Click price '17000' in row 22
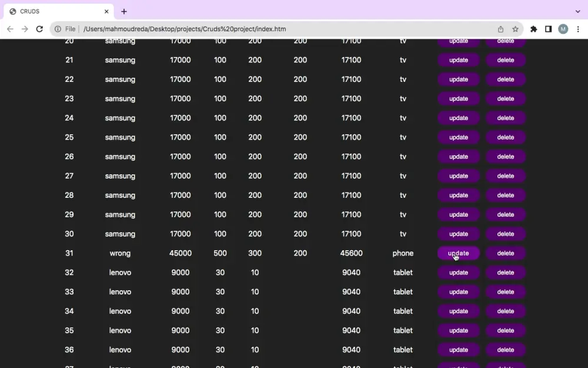This screenshot has width=588, height=368. coord(181,79)
